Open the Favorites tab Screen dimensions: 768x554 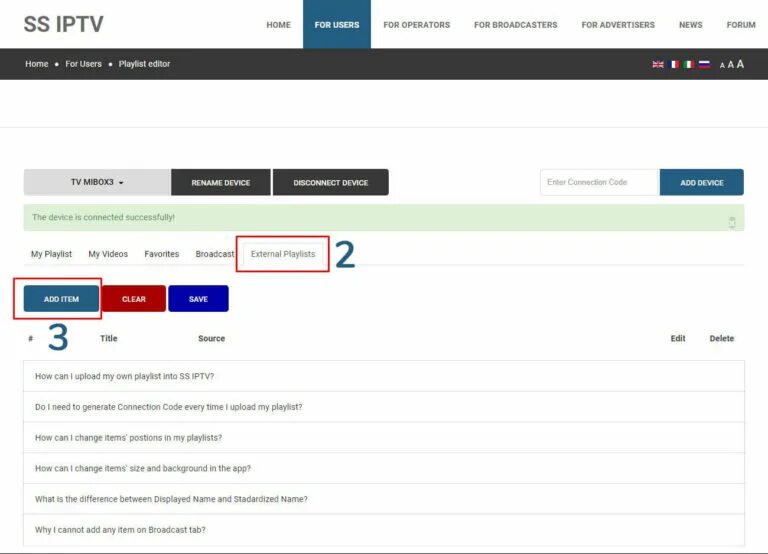pos(162,254)
